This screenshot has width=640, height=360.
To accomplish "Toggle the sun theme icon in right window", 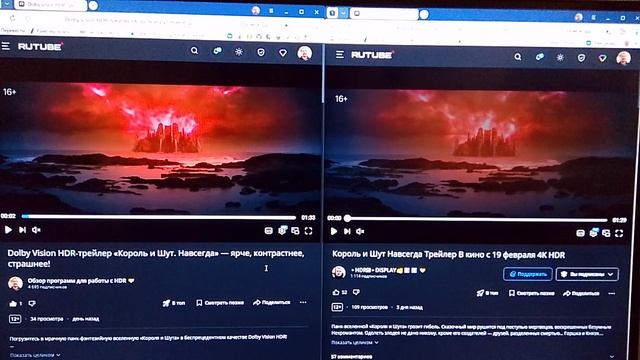I will 560,58.
